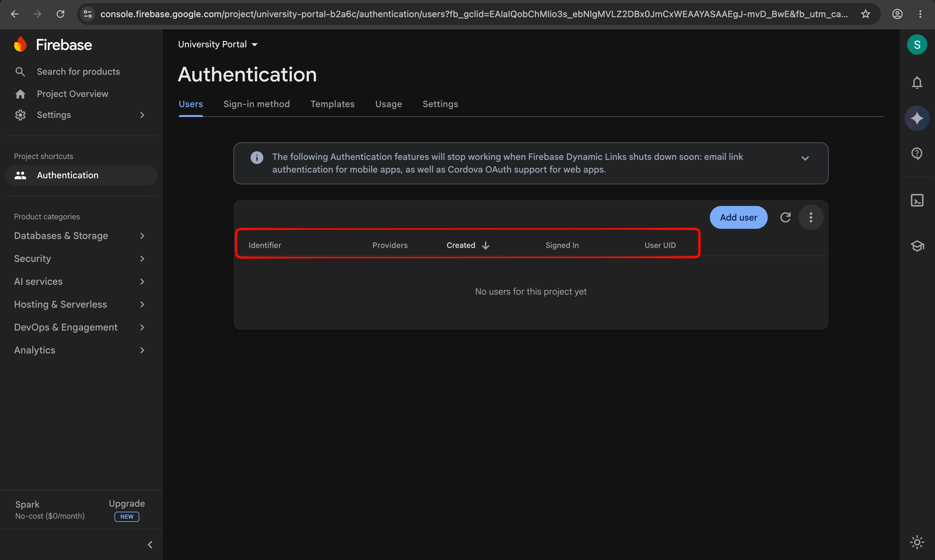Click the Authentication people icon
The image size is (935, 560).
click(20, 175)
